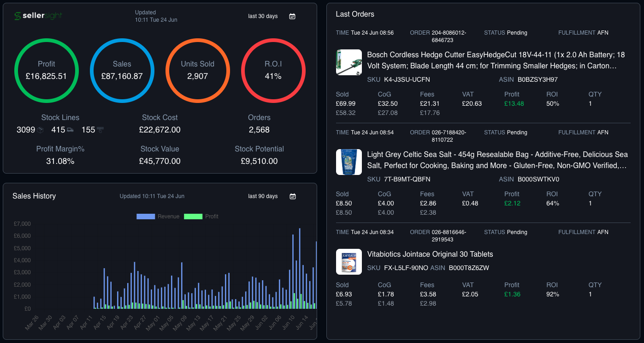Click the truck icon next to 415

tap(70, 130)
